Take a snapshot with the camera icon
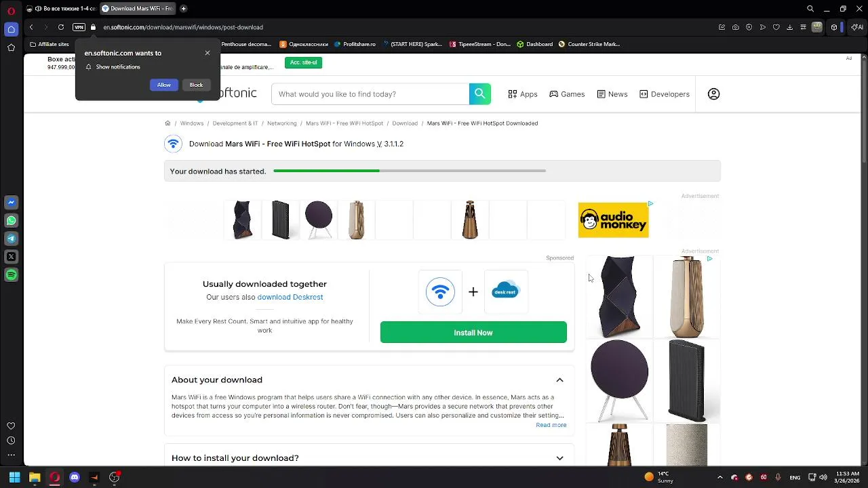Image resolution: width=868 pixels, height=488 pixels. (x=736, y=27)
